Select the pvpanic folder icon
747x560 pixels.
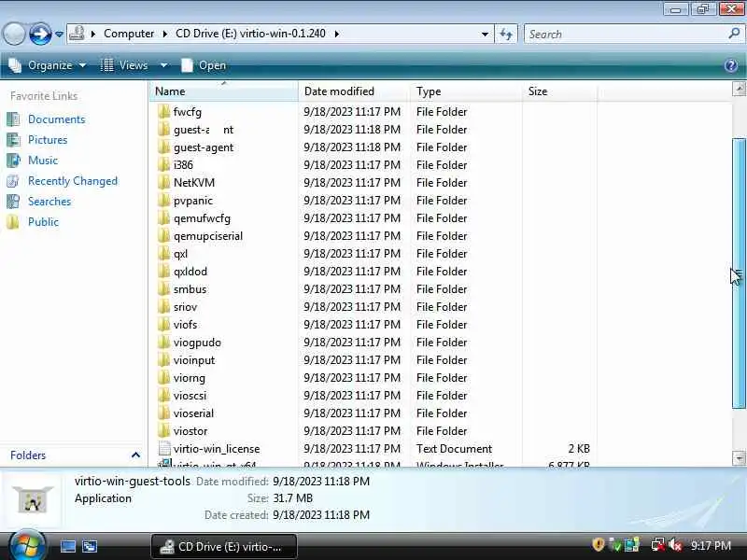tap(164, 201)
